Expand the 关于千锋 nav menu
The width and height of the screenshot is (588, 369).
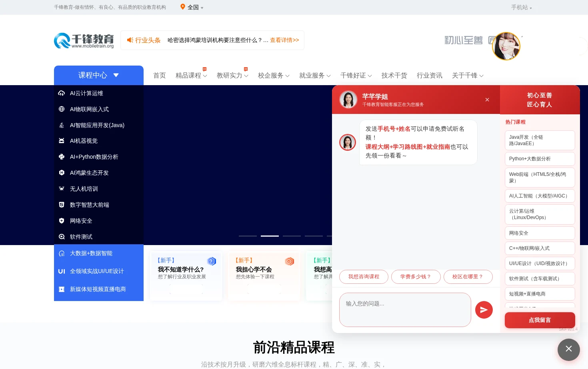pyautogui.click(x=468, y=75)
